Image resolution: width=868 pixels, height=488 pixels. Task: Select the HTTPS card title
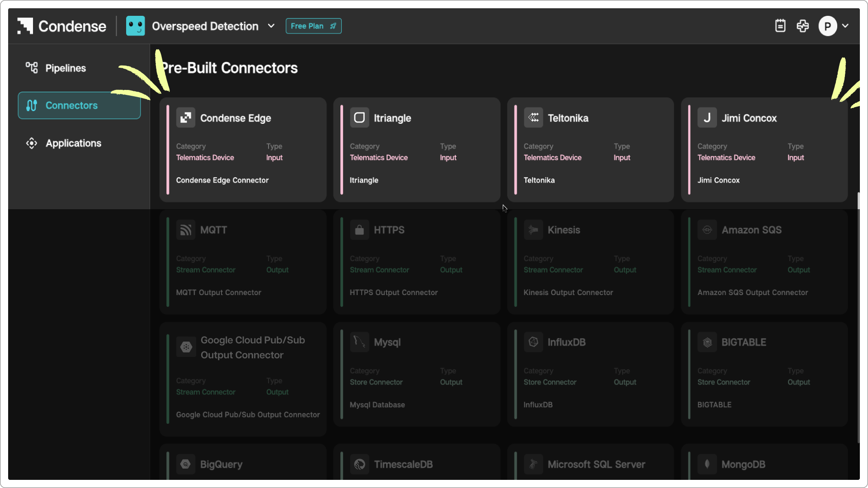click(x=389, y=230)
